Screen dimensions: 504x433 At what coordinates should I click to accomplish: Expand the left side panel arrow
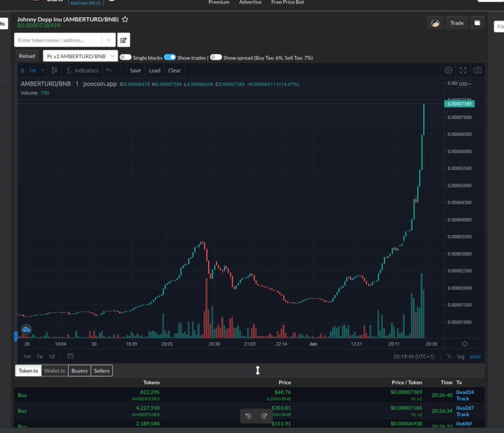[x=16, y=336]
